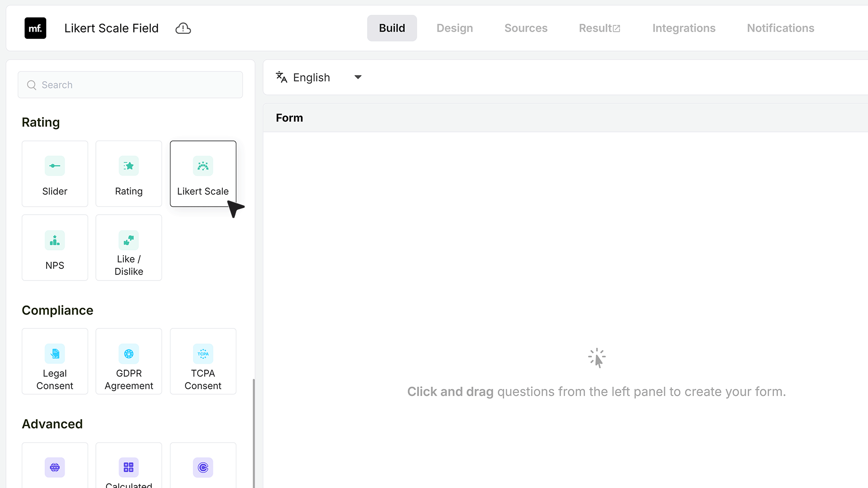Open the Sources tab
868x488 pixels.
coord(526,28)
